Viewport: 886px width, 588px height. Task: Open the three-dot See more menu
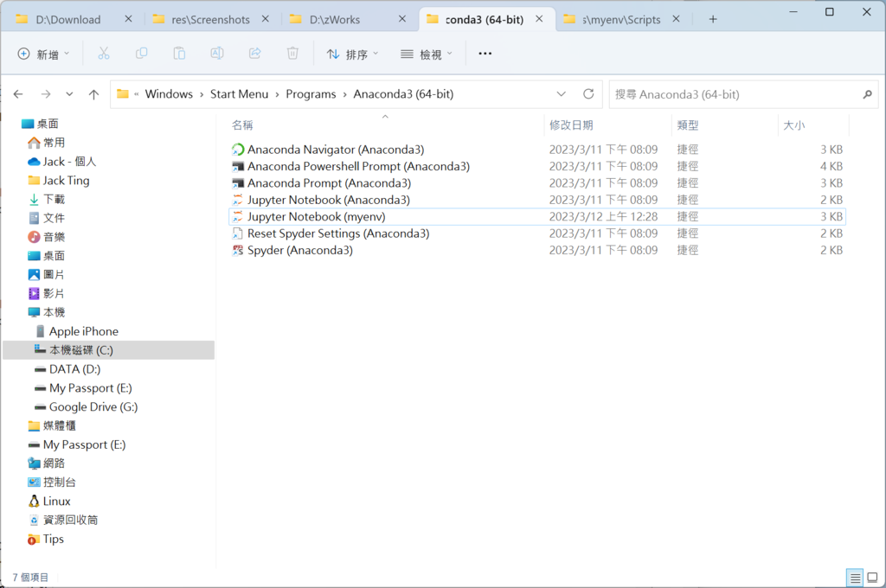tap(485, 54)
